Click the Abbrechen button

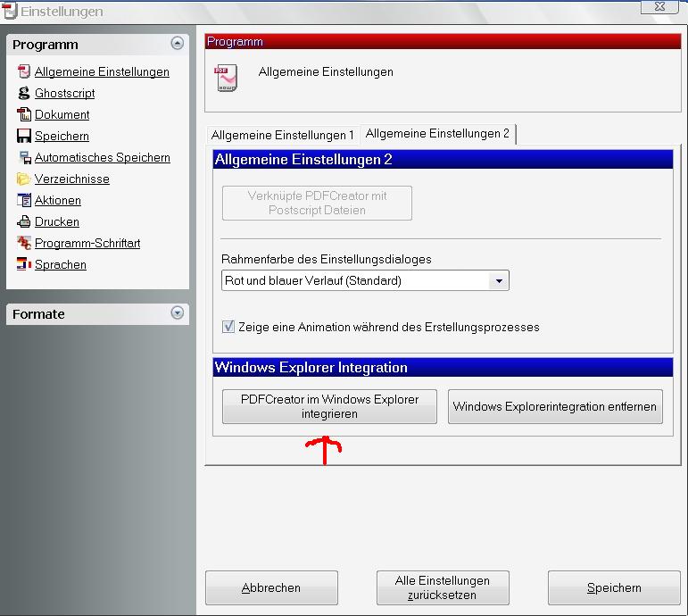[271, 588]
